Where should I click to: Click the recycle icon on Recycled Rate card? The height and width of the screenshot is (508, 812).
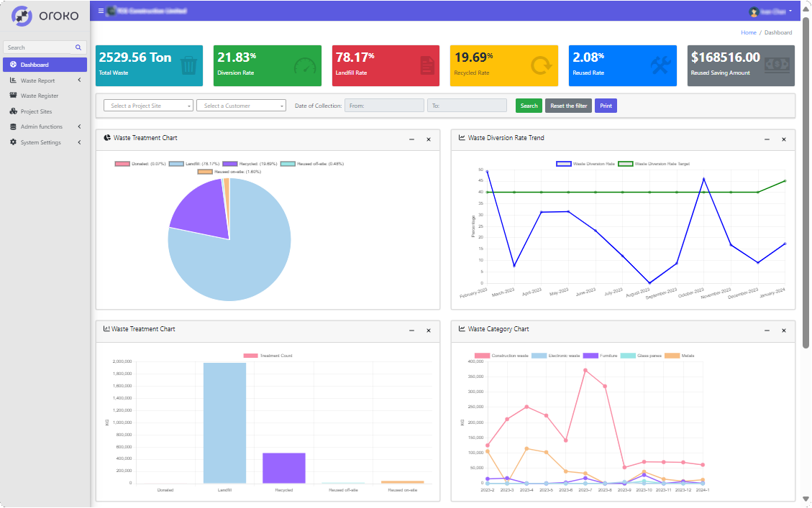click(541, 64)
